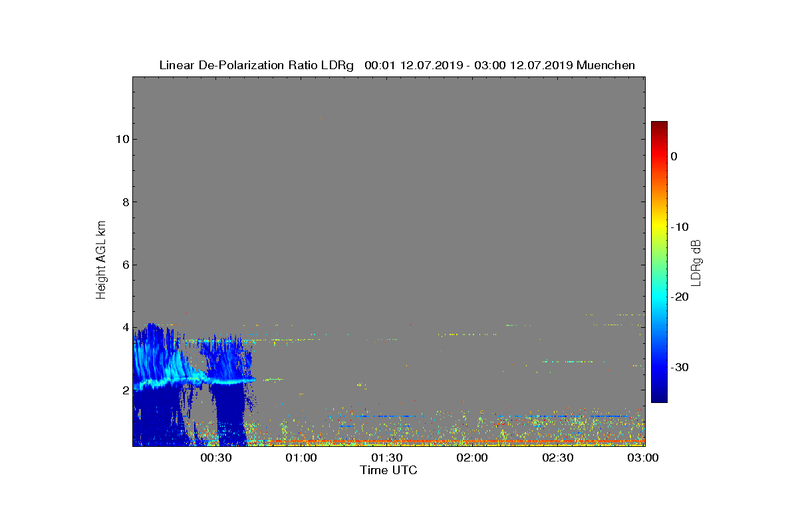Click the 10 km height tick label
798x532 pixels.
[x=122, y=139]
